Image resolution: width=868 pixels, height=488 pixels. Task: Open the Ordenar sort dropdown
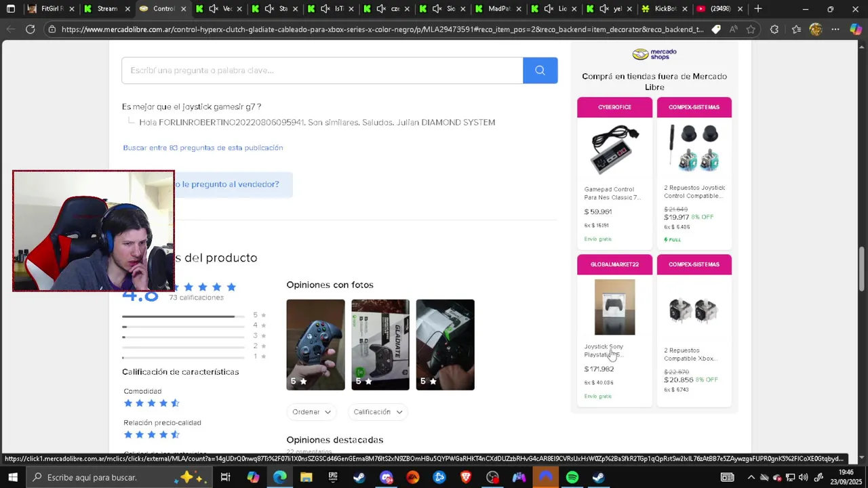pos(311,412)
